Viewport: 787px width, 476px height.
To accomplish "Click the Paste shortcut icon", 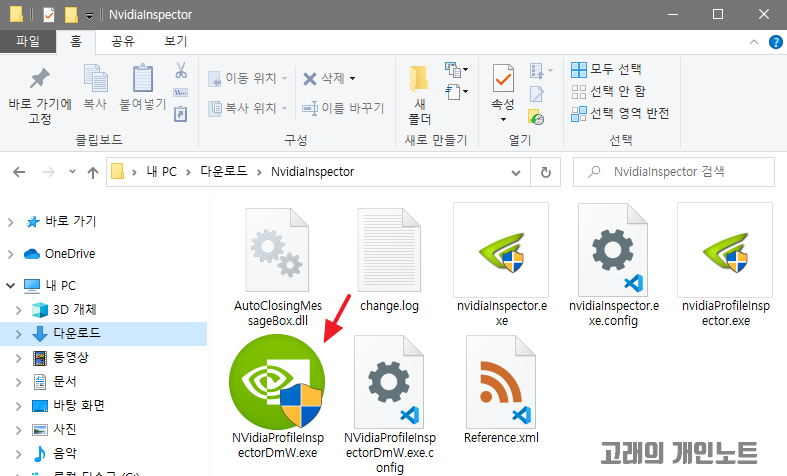I will [x=181, y=114].
